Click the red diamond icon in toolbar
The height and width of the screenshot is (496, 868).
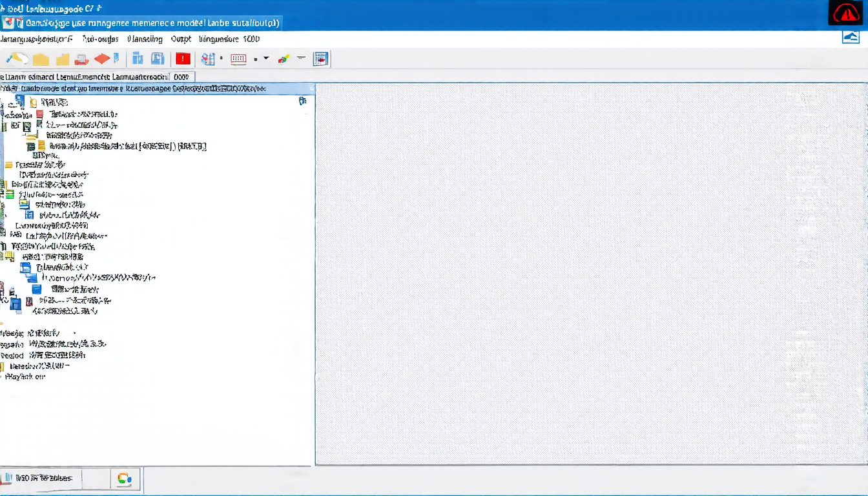point(103,59)
